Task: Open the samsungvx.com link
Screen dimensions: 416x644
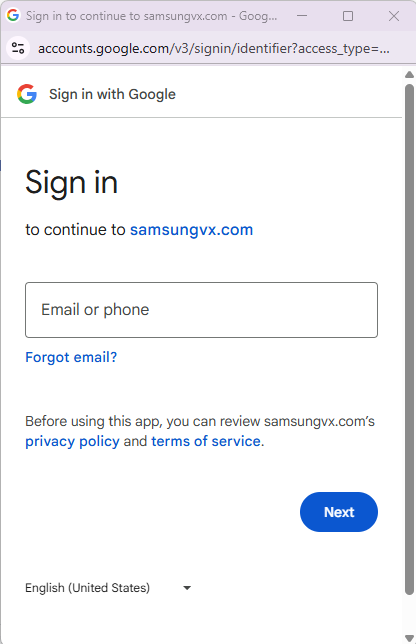Action: coord(191,230)
